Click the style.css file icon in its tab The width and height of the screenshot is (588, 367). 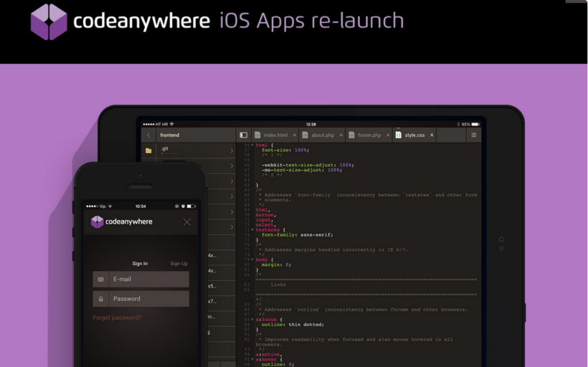(x=398, y=135)
